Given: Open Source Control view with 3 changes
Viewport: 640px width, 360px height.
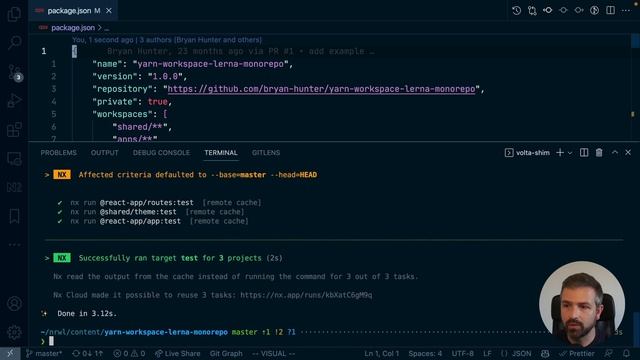Looking at the screenshot, I should tap(14, 72).
